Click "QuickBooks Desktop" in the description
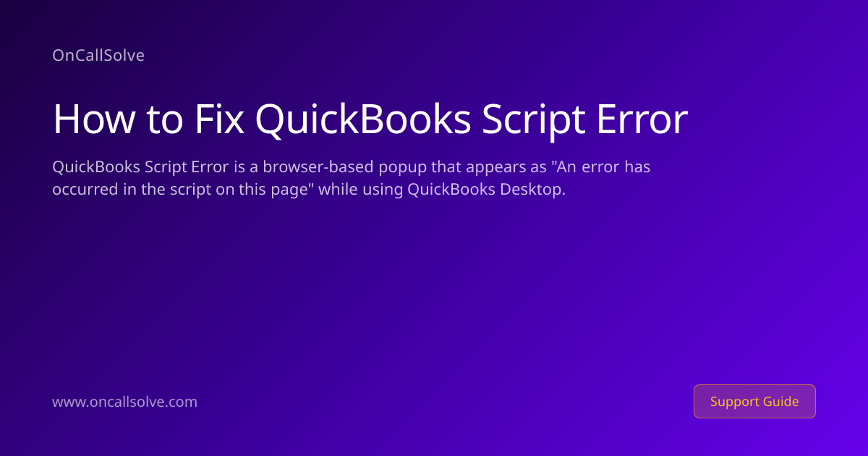 coord(485,190)
